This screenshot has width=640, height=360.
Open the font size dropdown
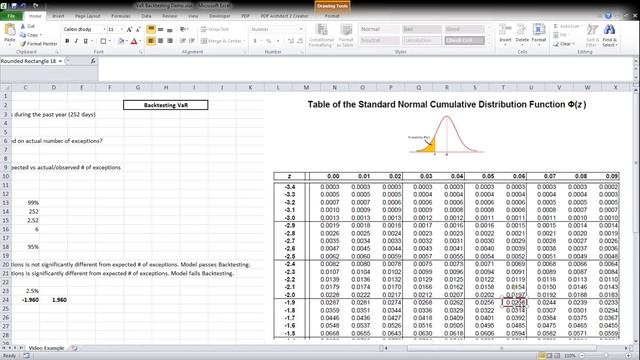[121, 29]
